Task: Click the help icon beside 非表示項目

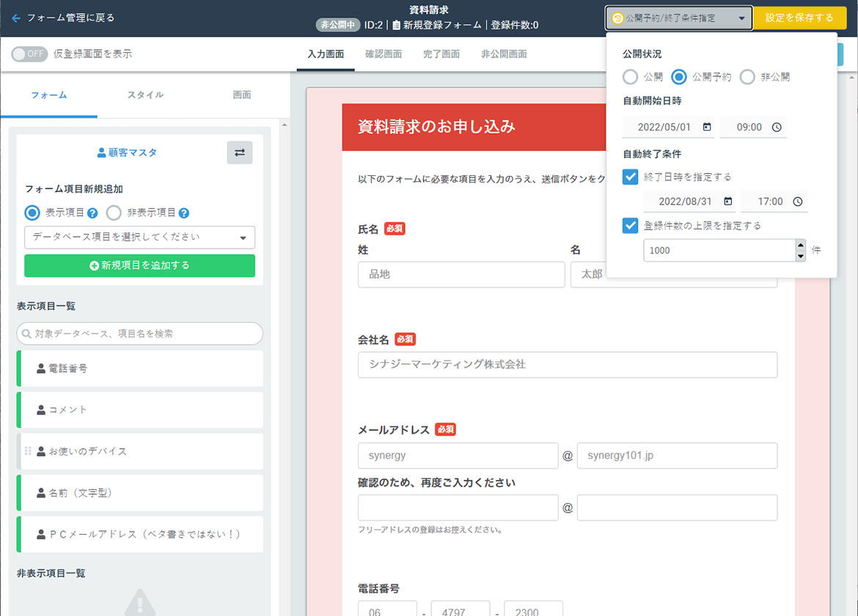Action: coord(184,213)
